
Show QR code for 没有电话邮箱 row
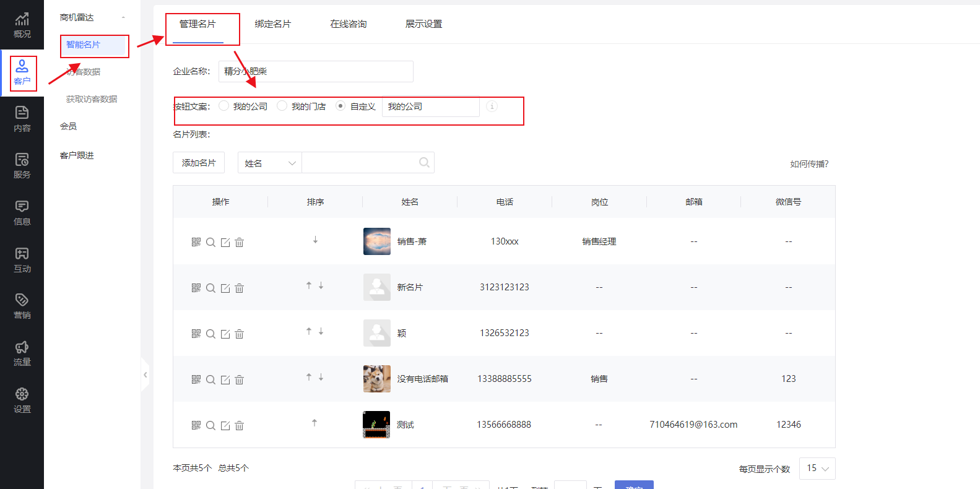[196, 379]
